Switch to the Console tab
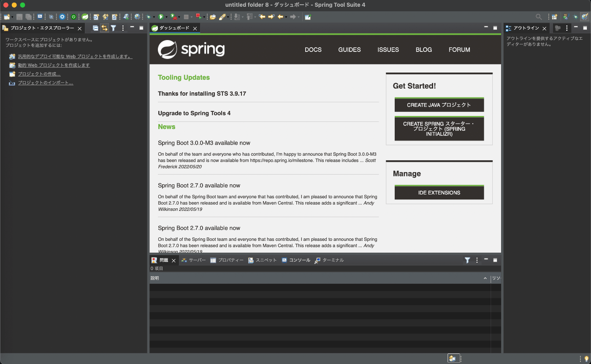Image resolution: width=591 pixels, height=364 pixels. pos(296,260)
